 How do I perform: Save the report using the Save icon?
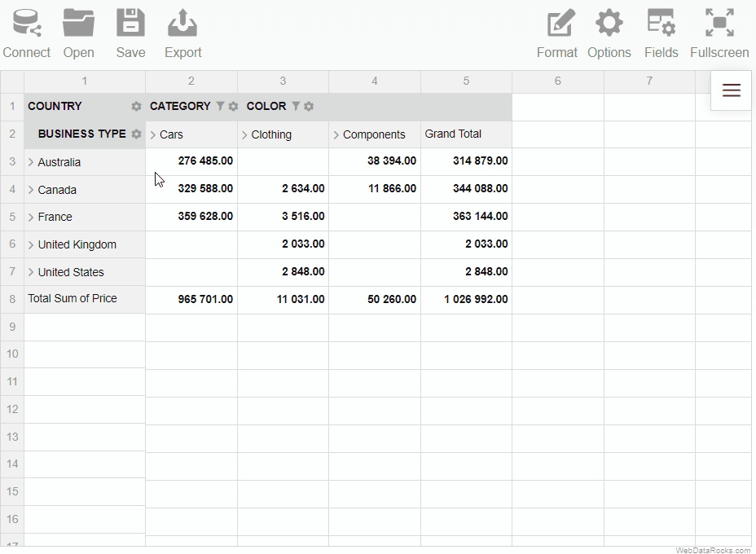pyautogui.click(x=130, y=23)
